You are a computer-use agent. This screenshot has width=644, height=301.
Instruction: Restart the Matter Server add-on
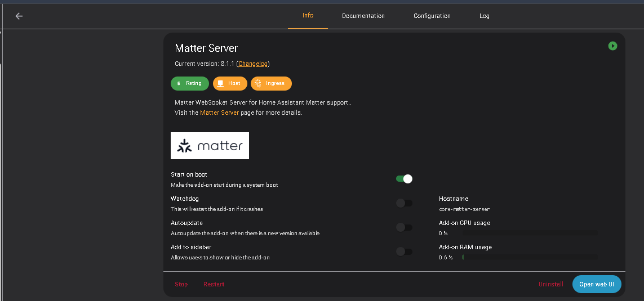click(214, 284)
